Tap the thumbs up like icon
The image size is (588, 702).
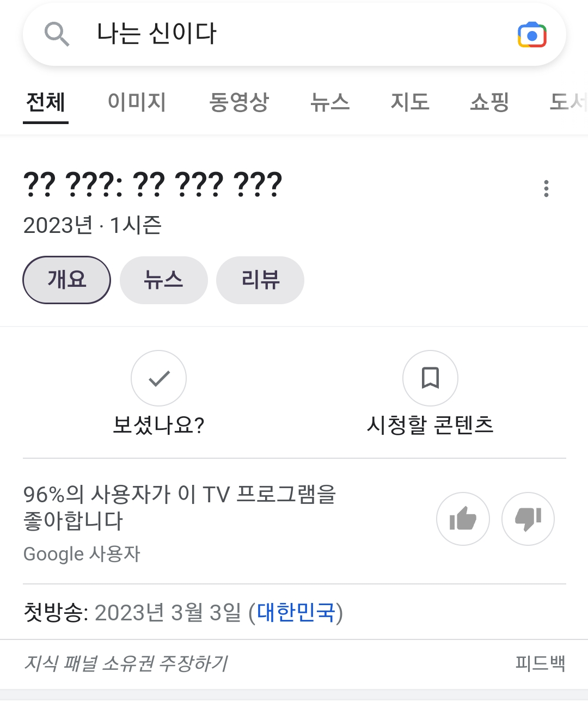click(x=463, y=519)
